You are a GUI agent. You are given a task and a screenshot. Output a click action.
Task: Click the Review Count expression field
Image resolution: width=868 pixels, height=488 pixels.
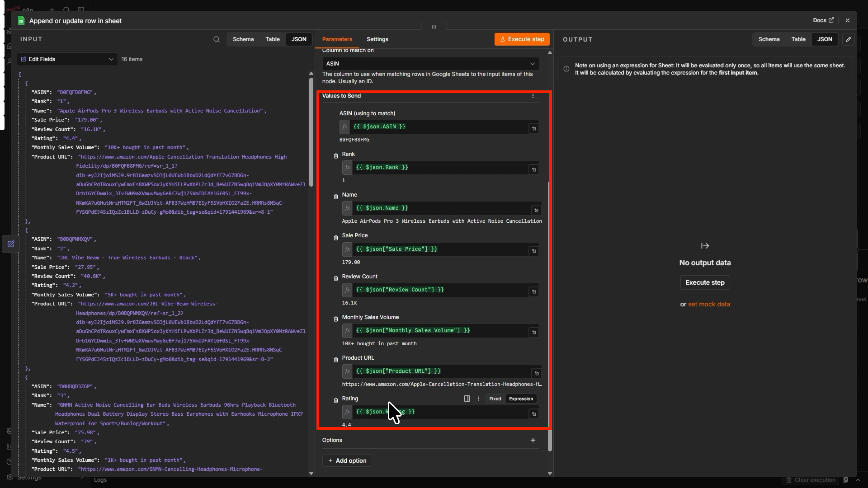pos(440,290)
